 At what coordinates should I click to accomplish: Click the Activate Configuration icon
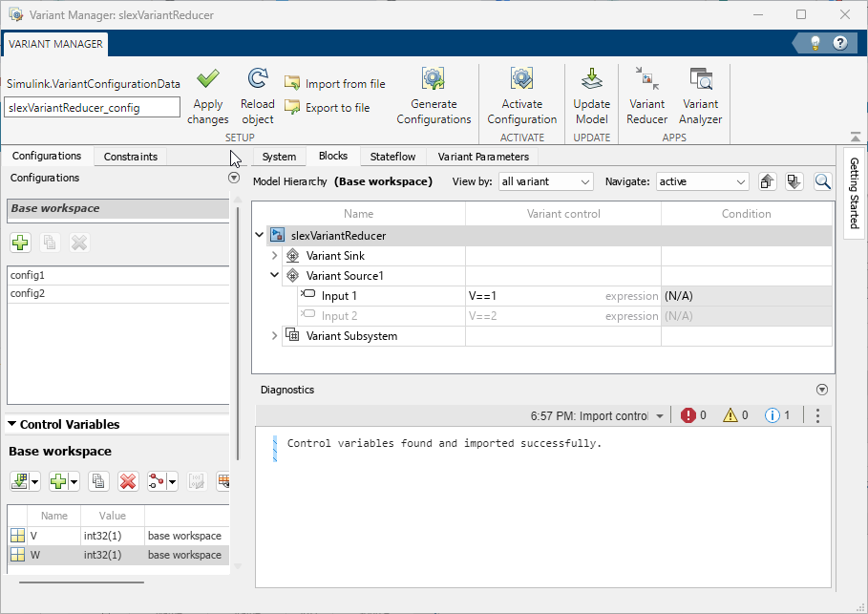point(521,79)
